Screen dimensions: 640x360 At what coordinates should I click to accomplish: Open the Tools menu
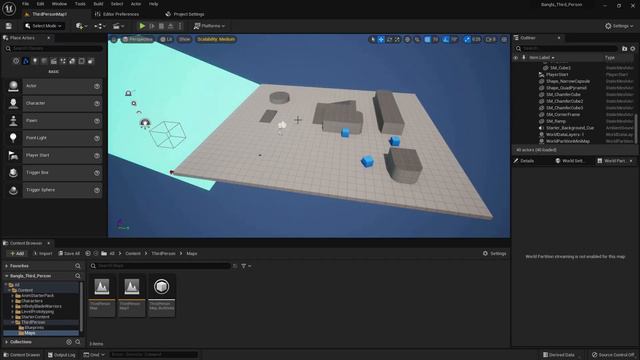(x=80, y=4)
